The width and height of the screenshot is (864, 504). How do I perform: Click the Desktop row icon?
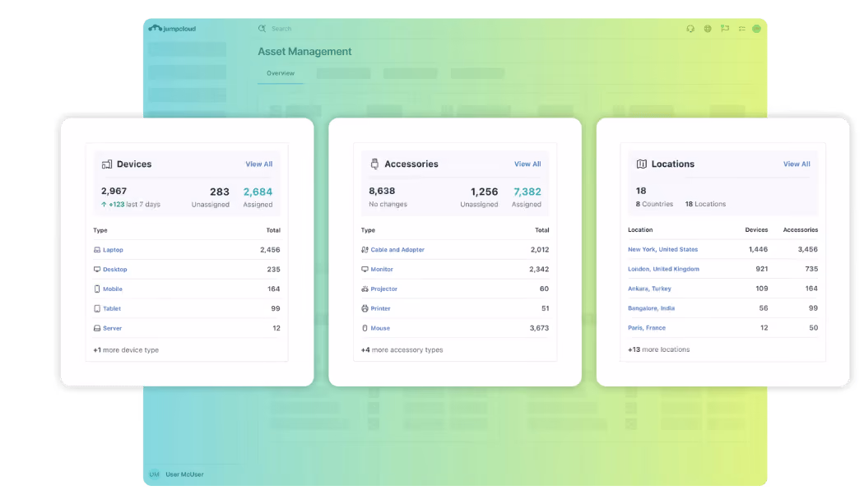pyautogui.click(x=97, y=270)
